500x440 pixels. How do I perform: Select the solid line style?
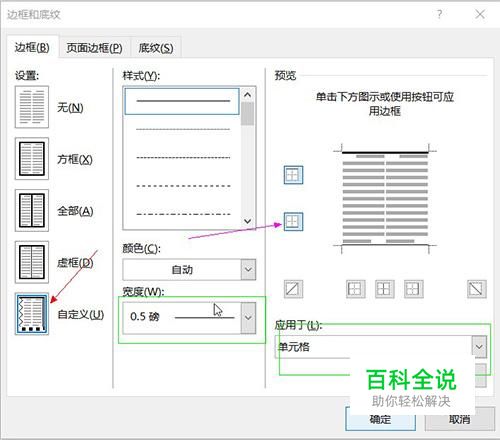point(182,101)
